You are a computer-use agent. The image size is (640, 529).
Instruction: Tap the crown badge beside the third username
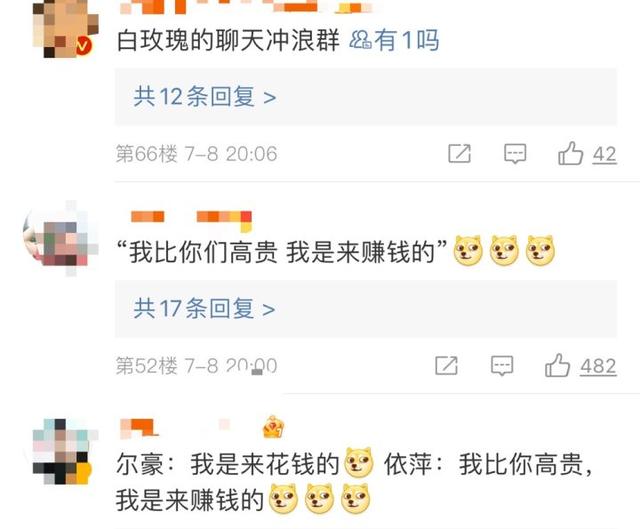[273, 427]
